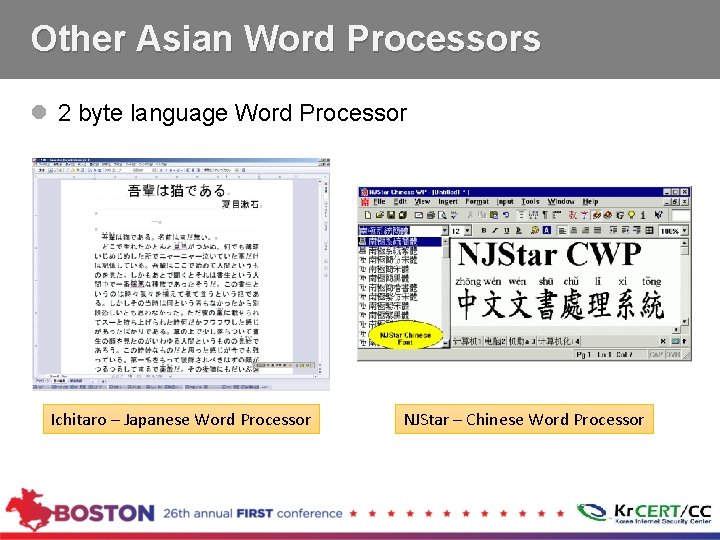This screenshot has width=720, height=540.
Task: Open the Format menu in NJStar
Action: pyautogui.click(x=477, y=202)
